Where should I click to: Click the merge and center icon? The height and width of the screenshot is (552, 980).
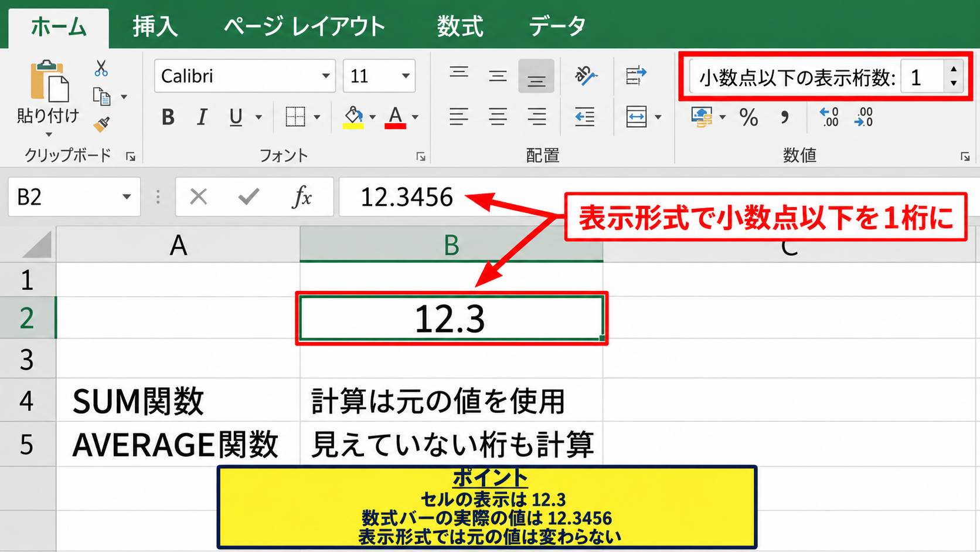(x=636, y=117)
